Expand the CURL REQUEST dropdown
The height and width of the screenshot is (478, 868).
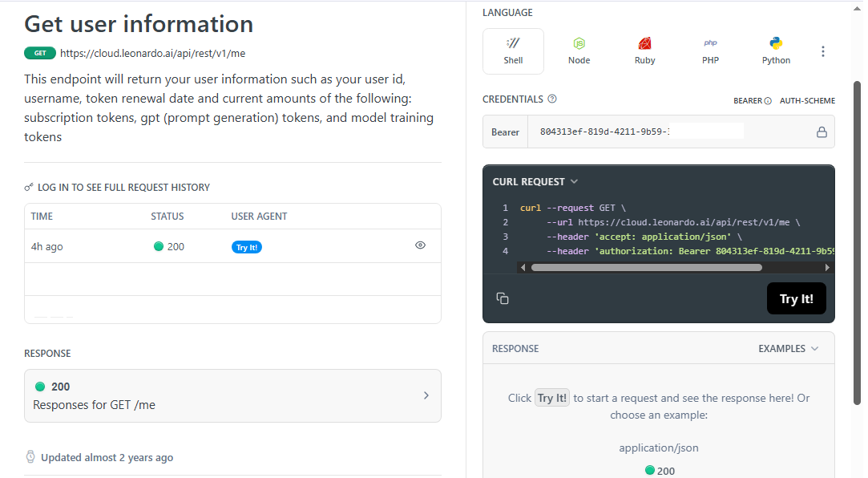535,182
